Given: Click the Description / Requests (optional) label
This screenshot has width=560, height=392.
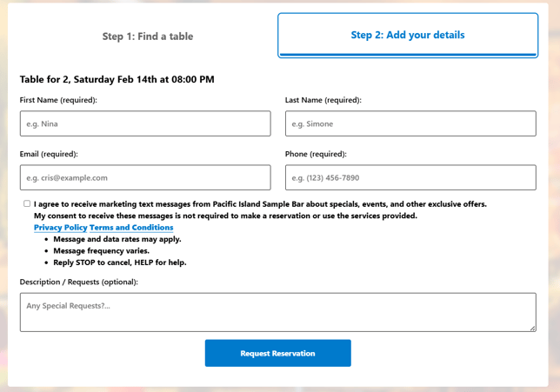Looking at the screenshot, I should click(79, 282).
